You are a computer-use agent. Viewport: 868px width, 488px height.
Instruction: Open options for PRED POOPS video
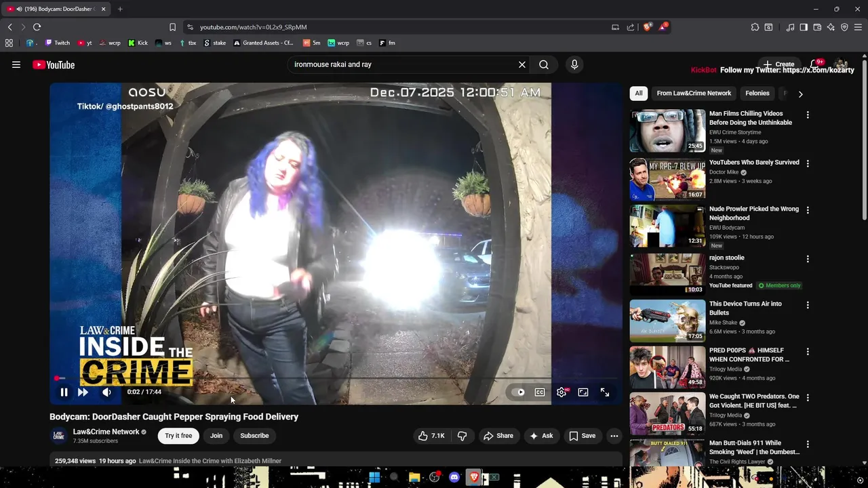(807, 352)
